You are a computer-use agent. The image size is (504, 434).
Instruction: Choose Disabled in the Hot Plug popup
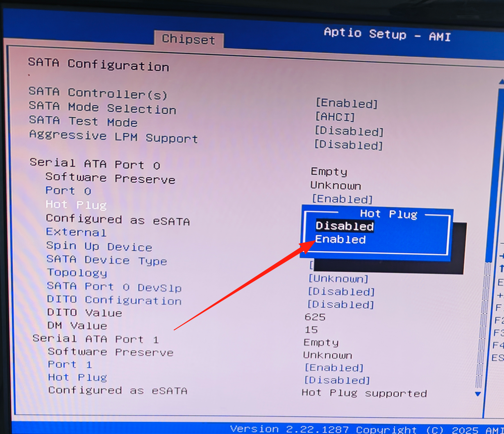345,226
